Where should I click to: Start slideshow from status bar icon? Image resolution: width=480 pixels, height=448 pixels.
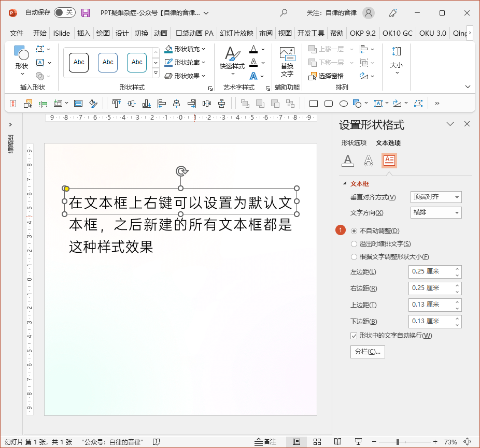click(x=358, y=442)
